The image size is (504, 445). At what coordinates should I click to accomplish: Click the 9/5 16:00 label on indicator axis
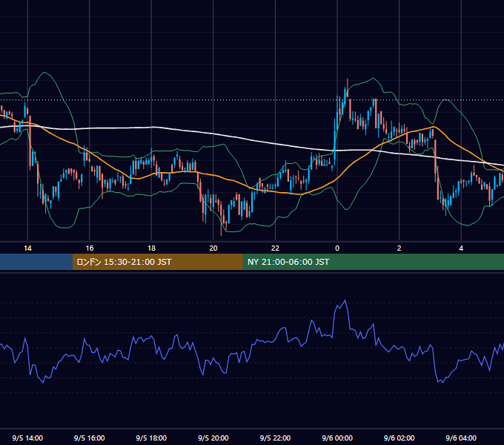tap(90, 438)
